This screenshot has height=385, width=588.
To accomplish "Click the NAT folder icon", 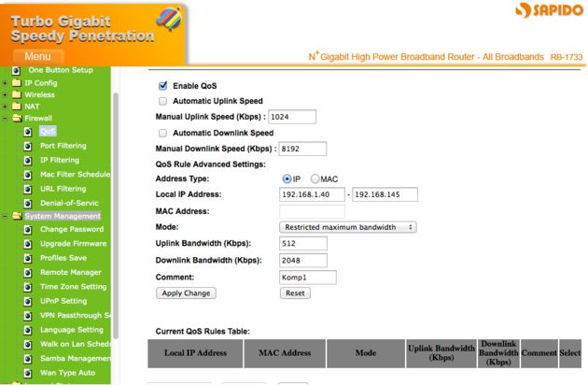I will pyautogui.click(x=16, y=107).
